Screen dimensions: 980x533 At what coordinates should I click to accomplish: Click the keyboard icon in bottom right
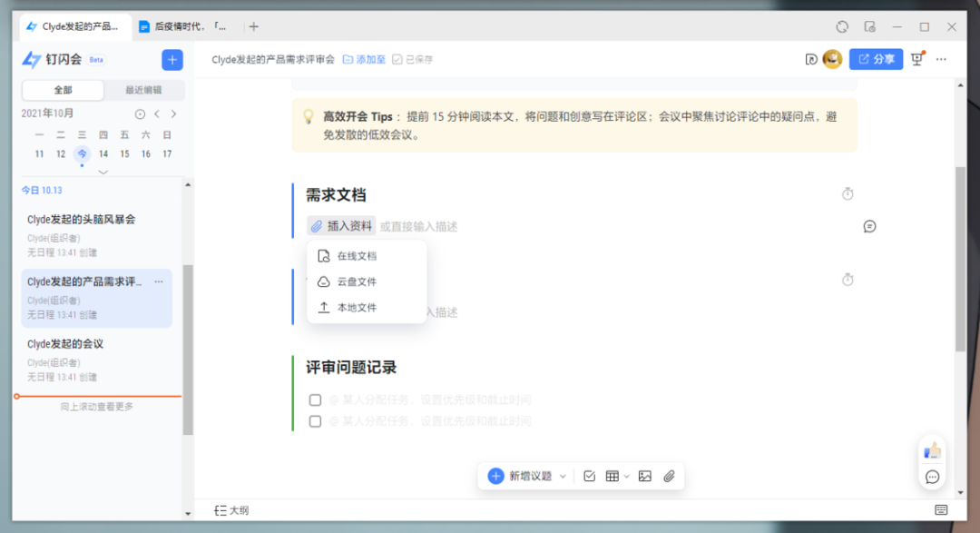point(941,510)
